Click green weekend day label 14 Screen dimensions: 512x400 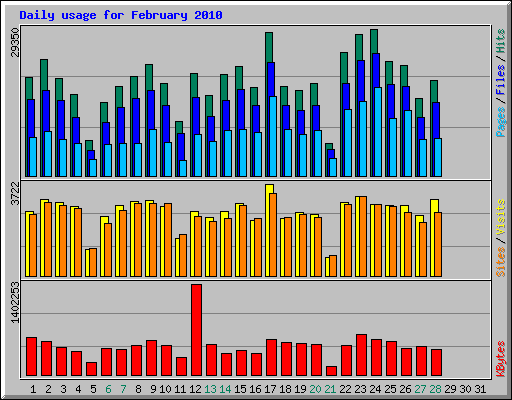pos(225,389)
